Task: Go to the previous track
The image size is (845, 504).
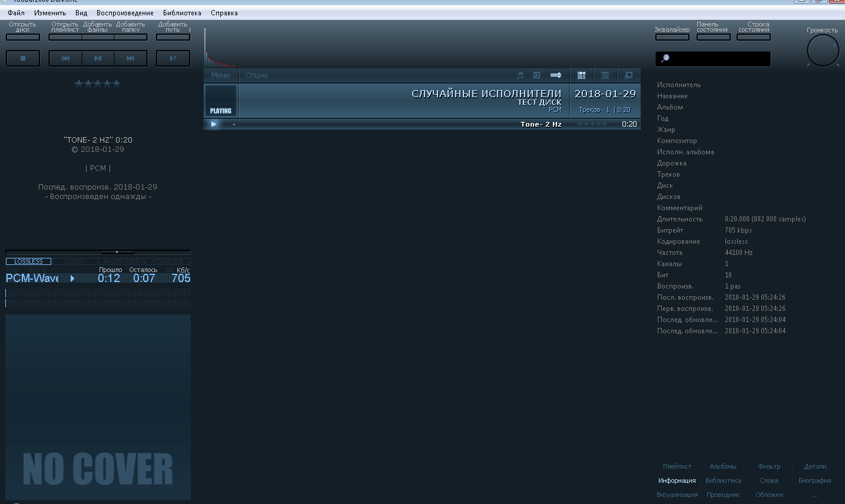Action: (65, 58)
